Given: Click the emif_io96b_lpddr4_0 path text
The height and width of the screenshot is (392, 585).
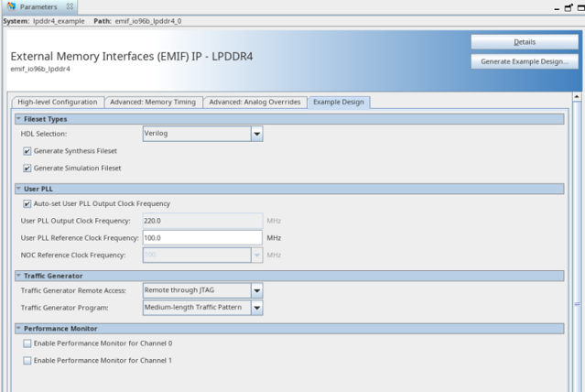Looking at the screenshot, I should coord(148,21).
